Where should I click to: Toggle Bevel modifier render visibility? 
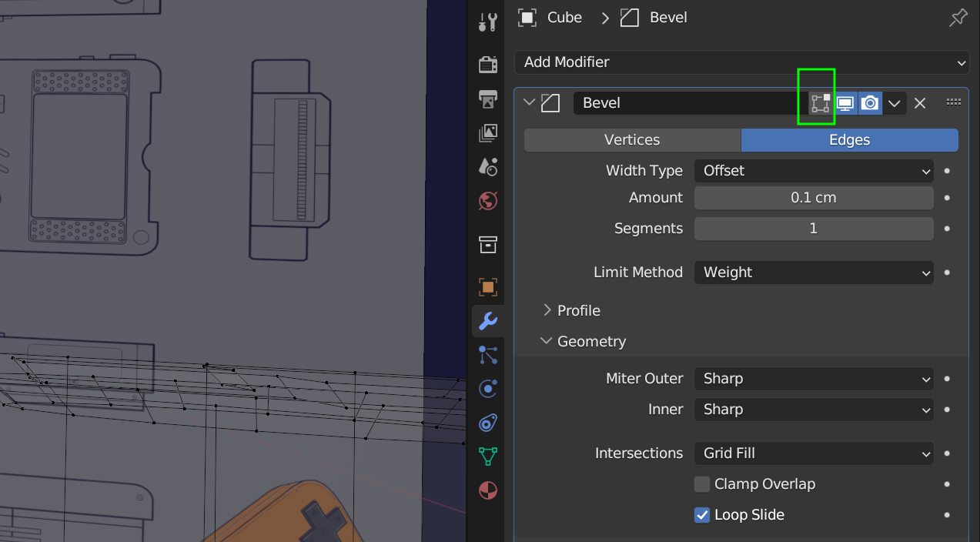[x=870, y=103]
